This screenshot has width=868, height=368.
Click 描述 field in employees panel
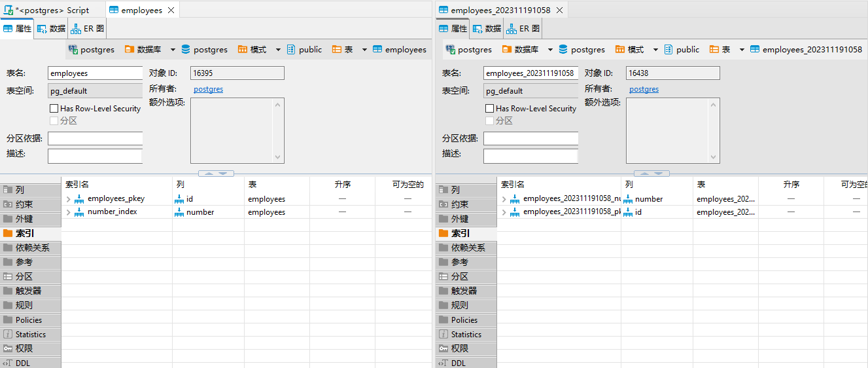click(95, 156)
